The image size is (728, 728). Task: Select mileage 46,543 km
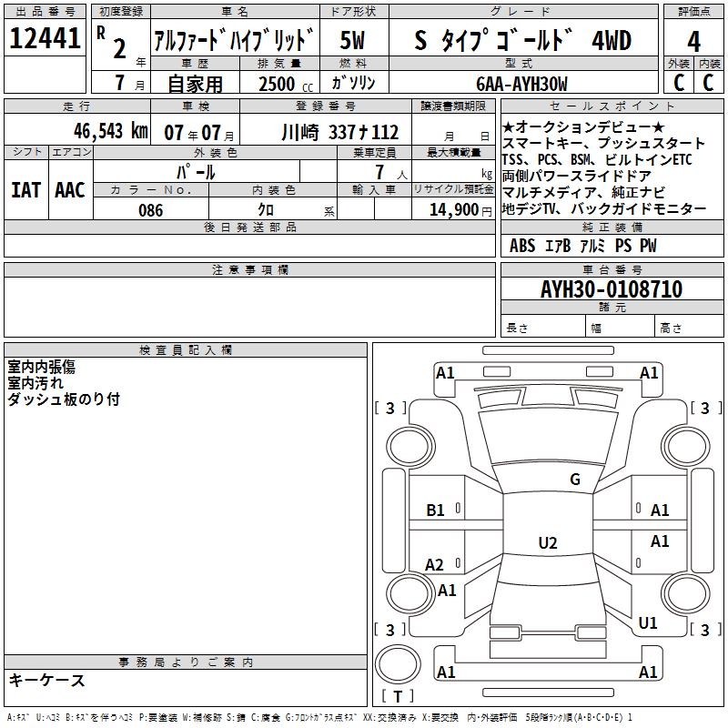(x=111, y=131)
